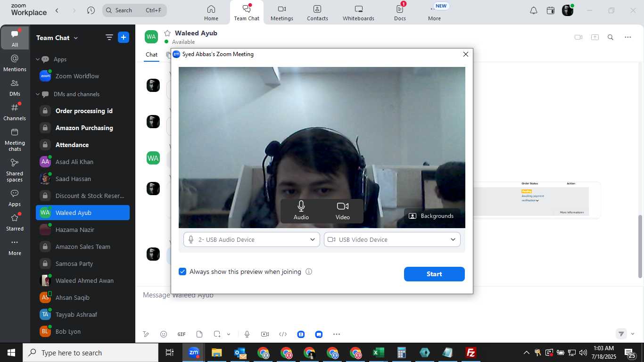Open Channels in the sidebar
The height and width of the screenshot is (362, 644).
coord(15,112)
